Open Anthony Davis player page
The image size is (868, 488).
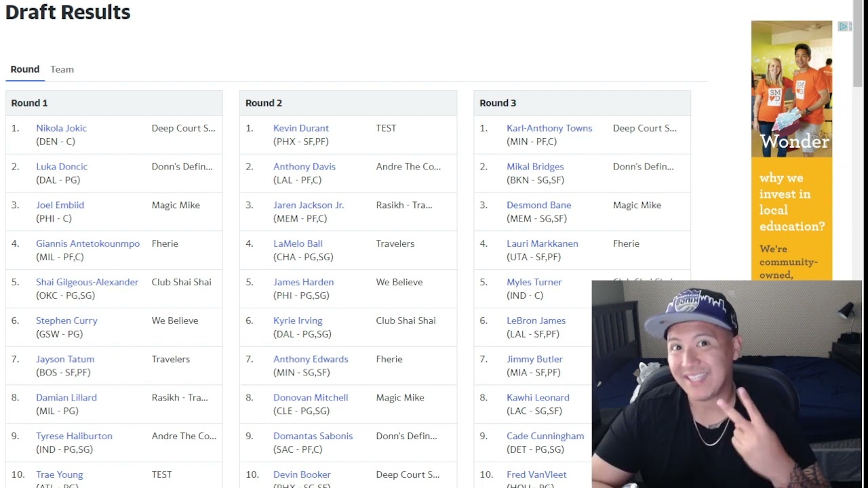point(304,167)
